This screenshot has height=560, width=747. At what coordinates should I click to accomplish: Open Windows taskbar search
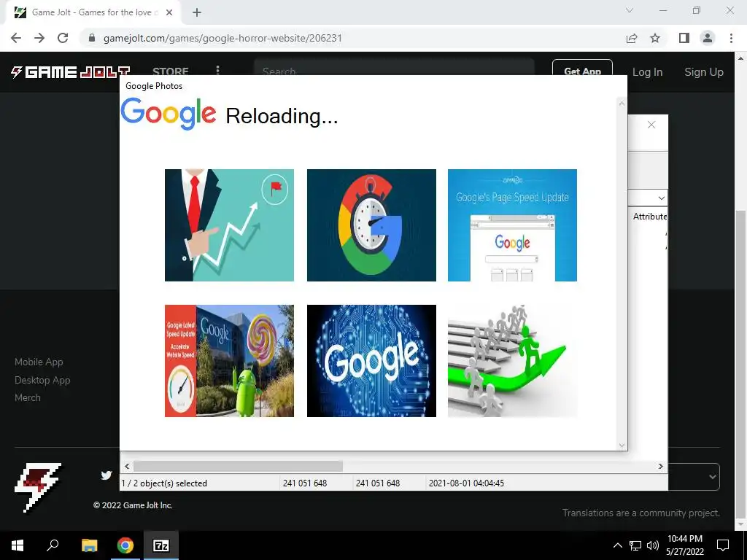53,545
